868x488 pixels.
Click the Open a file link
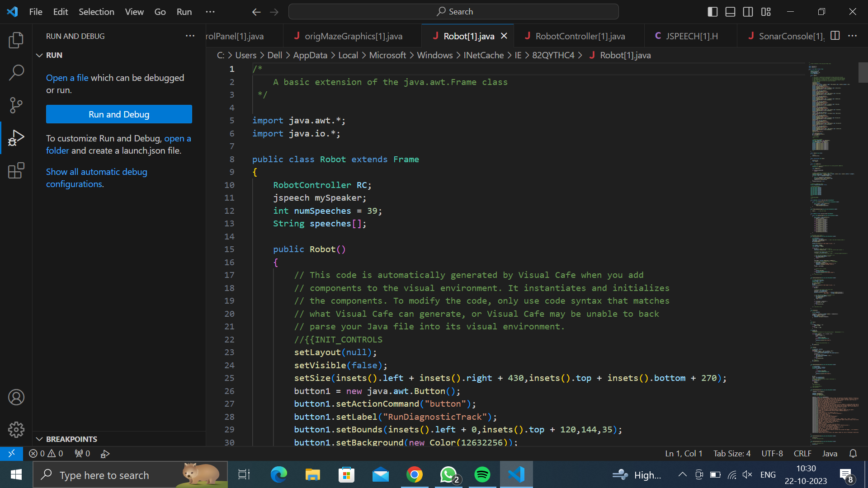click(67, 78)
